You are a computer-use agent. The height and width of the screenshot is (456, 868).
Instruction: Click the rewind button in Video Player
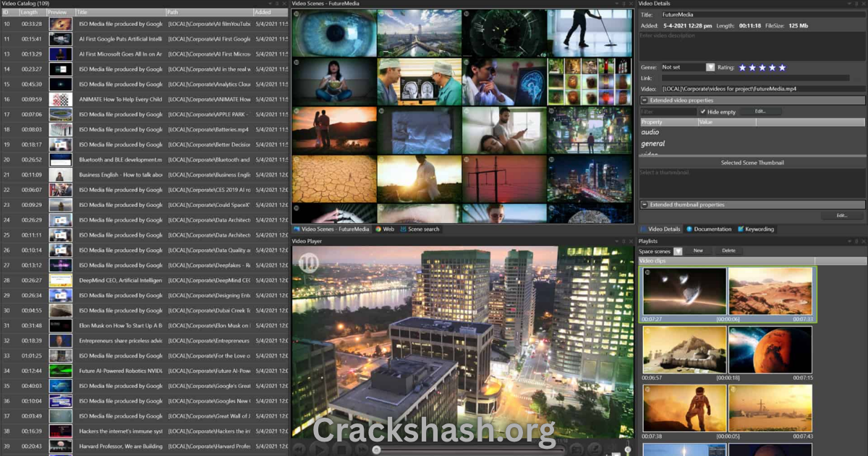pyautogui.click(x=299, y=449)
